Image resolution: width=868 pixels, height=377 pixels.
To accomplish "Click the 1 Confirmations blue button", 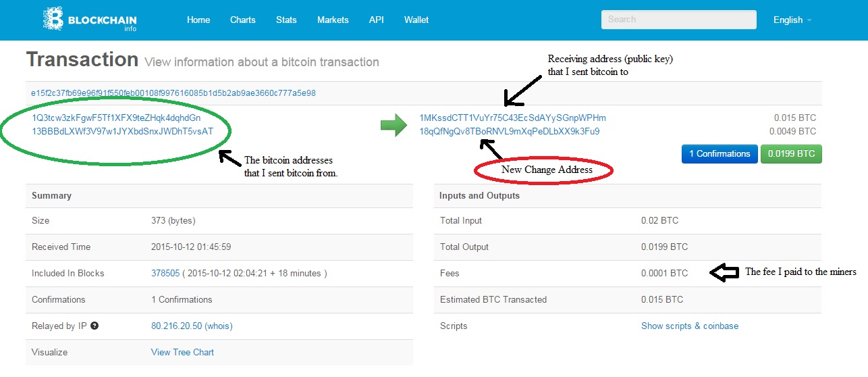I will (719, 153).
